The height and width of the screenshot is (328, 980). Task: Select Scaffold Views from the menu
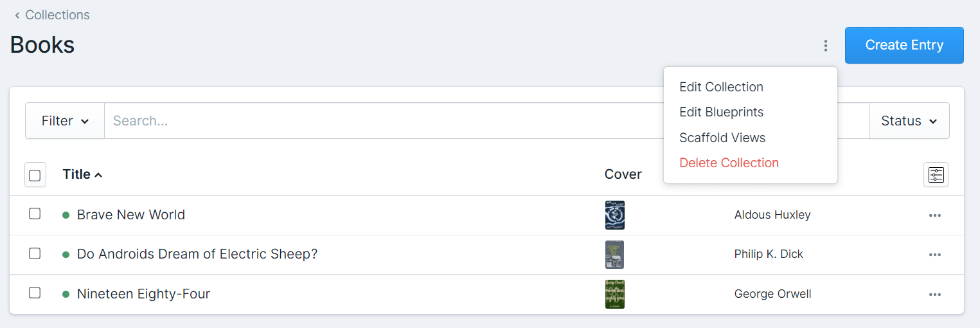click(722, 138)
